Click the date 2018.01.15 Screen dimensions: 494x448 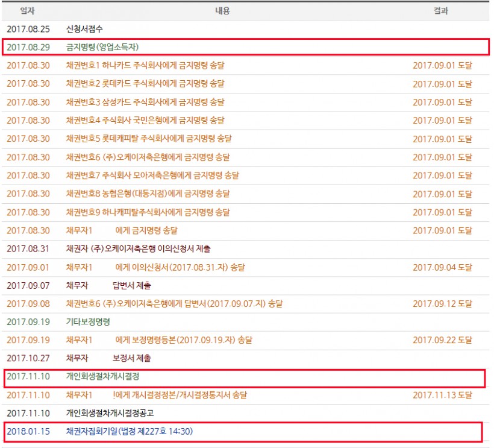point(28,431)
